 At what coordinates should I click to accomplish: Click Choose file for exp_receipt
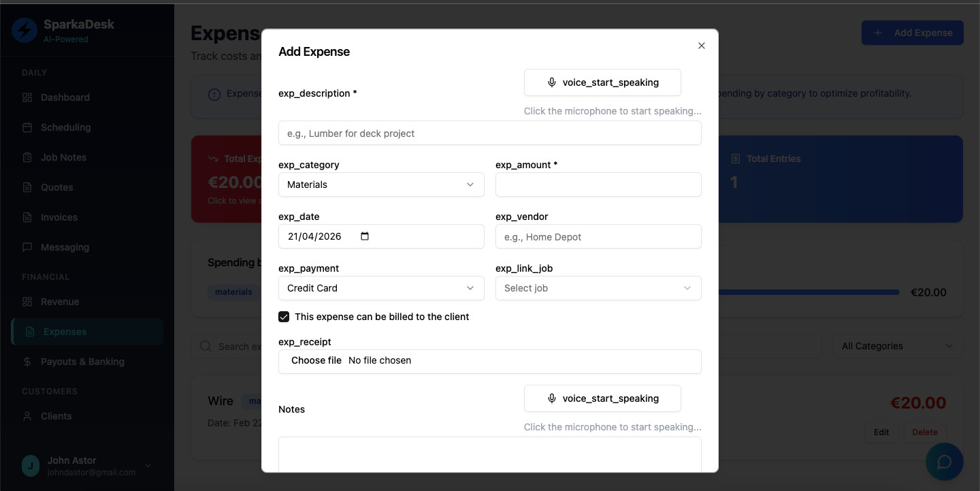(x=316, y=360)
